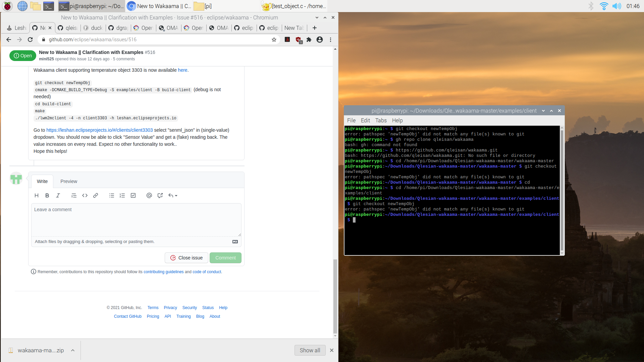
Task: Insert a heading in the comment
Action: point(36,195)
